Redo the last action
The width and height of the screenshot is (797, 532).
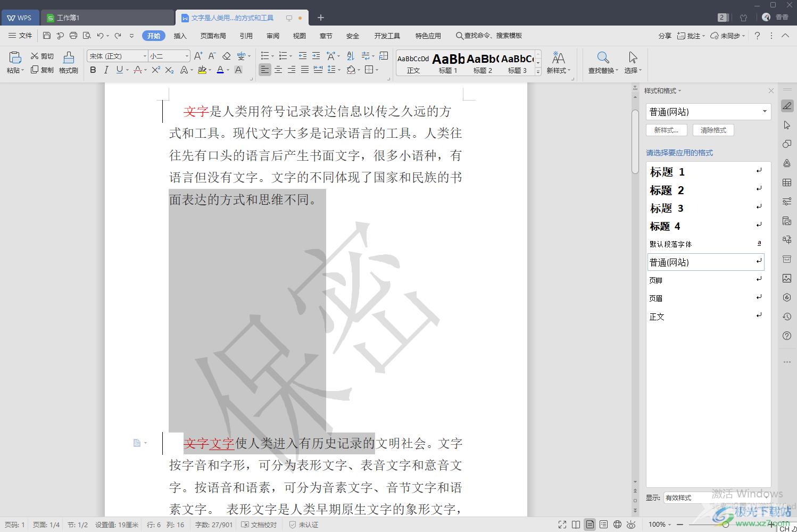coord(118,36)
